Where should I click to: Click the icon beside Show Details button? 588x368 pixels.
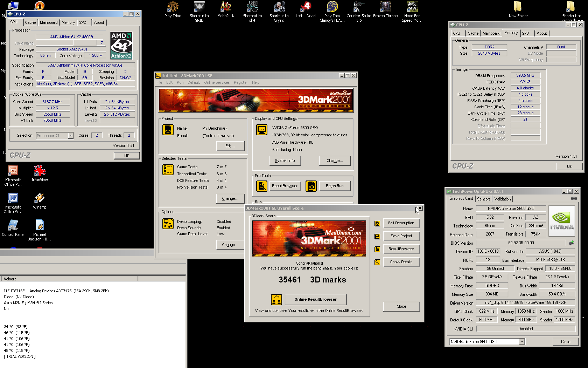(x=377, y=262)
